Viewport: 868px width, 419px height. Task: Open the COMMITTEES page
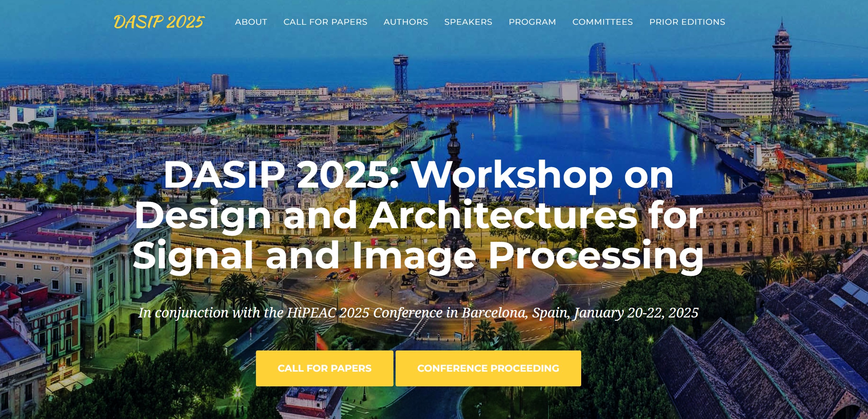click(602, 22)
